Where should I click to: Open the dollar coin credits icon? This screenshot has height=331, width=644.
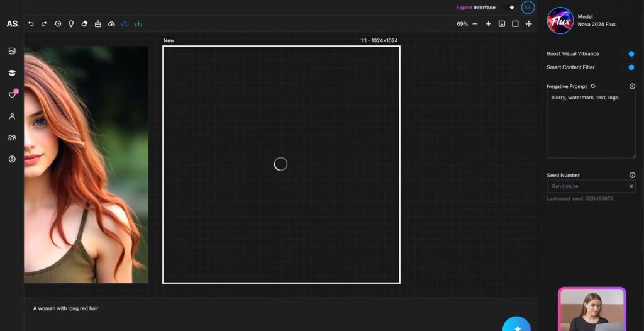click(12, 159)
